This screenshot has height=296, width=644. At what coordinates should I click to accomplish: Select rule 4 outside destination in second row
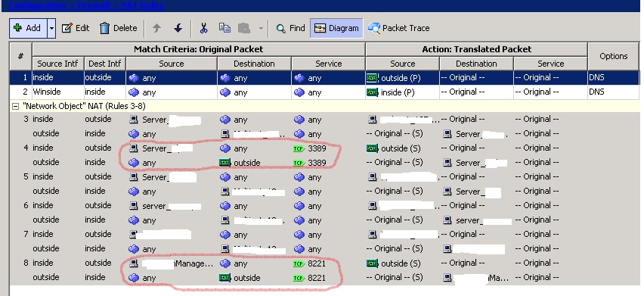(240, 163)
